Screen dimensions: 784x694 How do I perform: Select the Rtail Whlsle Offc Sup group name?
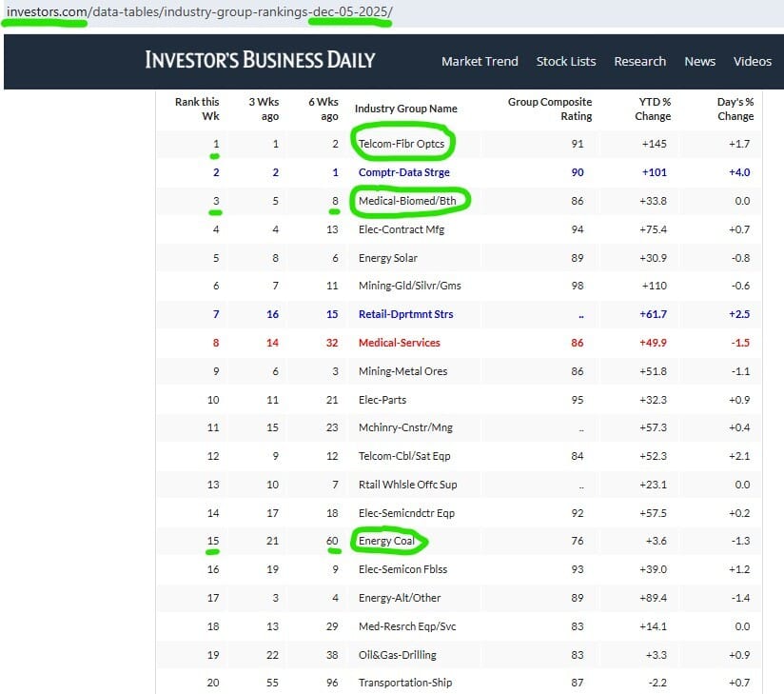point(408,485)
